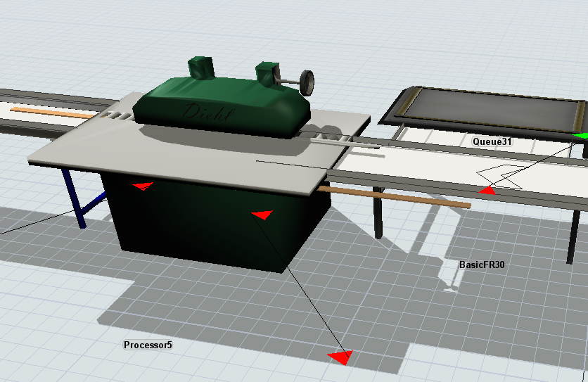Click red connector arrow on conveyor below Queue31
The height and width of the screenshot is (382, 588).
[x=487, y=190]
